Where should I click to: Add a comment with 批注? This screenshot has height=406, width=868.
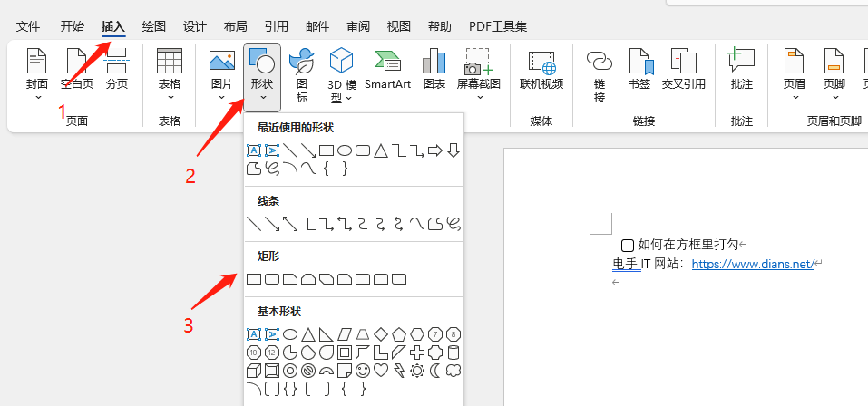742,67
